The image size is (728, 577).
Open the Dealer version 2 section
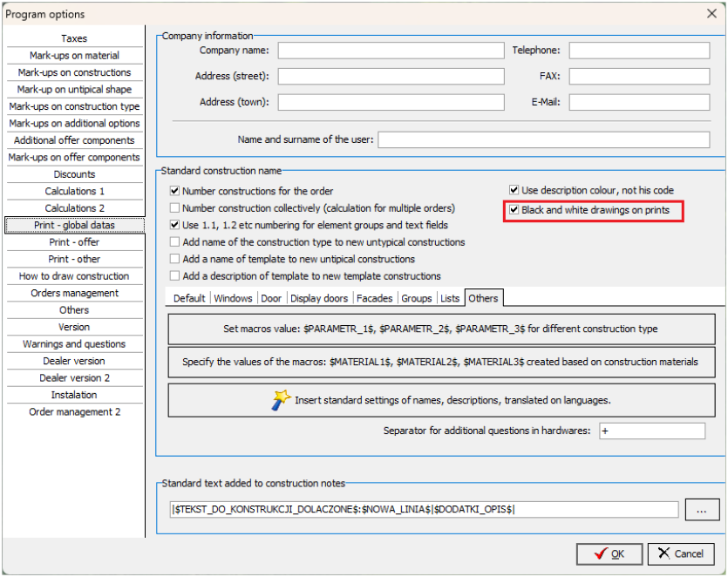[x=74, y=378]
